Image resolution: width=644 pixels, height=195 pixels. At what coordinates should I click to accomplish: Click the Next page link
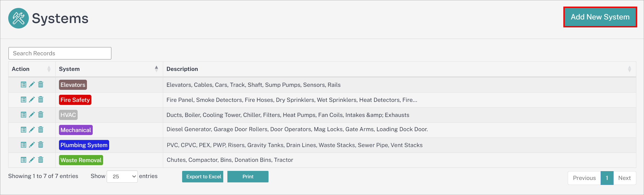[625, 178]
